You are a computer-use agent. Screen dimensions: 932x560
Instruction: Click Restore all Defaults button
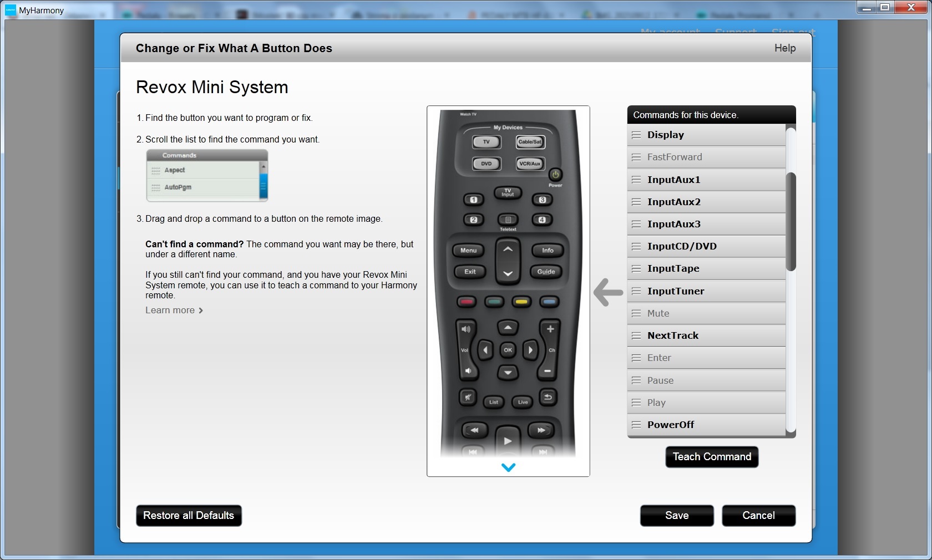pos(189,516)
